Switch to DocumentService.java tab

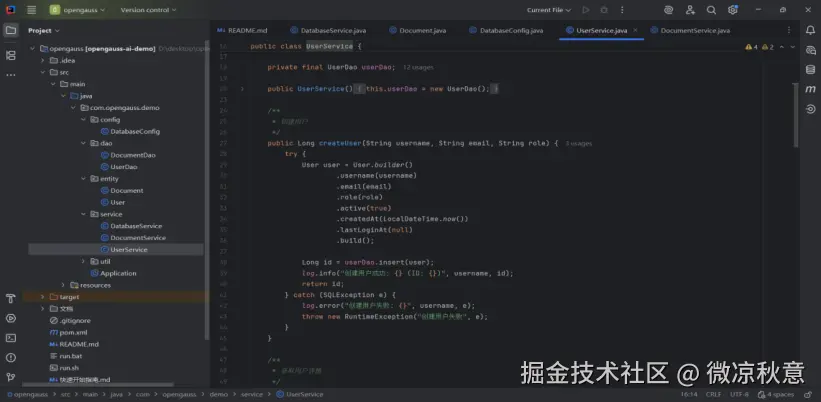tap(690, 30)
